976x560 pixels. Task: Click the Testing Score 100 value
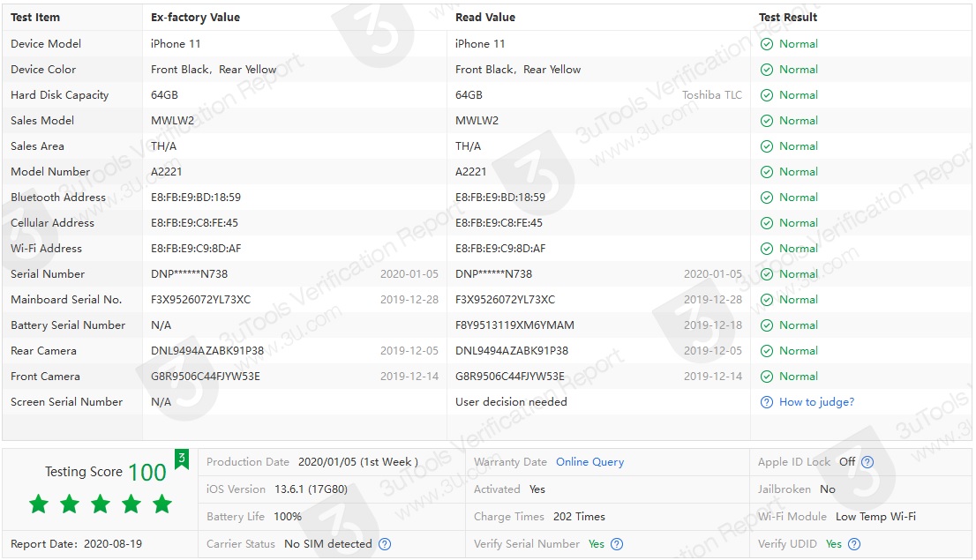coord(146,472)
